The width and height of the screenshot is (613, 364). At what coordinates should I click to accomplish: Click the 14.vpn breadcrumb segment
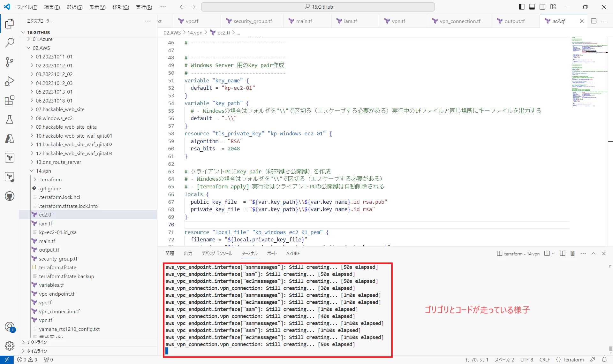coord(195,33)
